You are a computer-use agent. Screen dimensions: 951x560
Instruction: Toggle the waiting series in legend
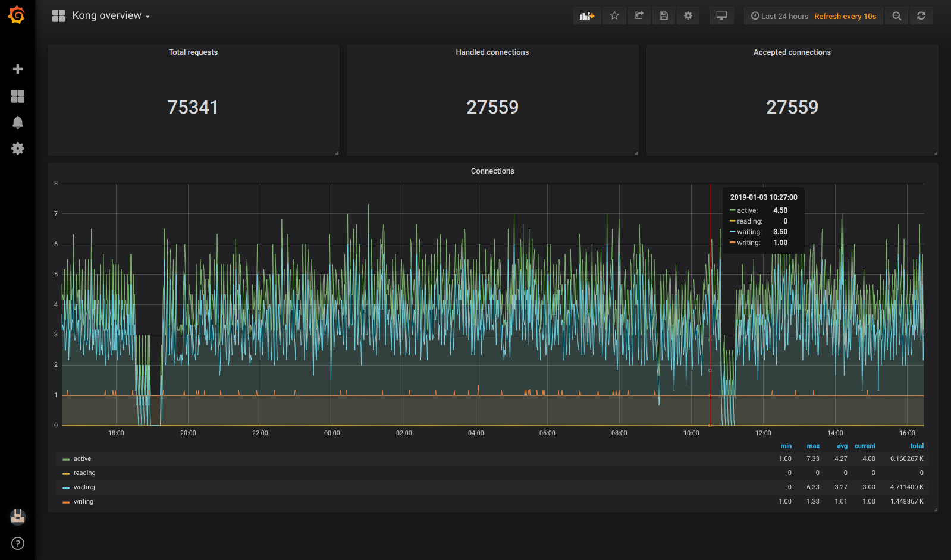84,487
